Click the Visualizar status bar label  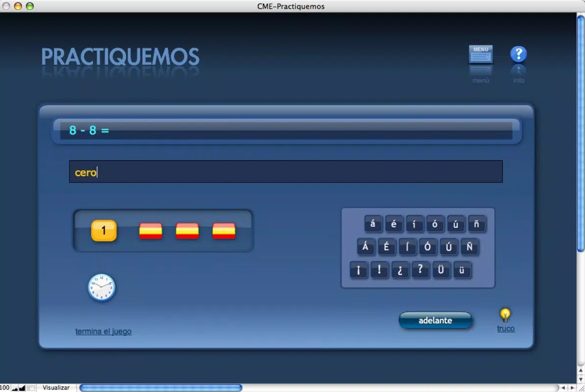(x=56, y=388)
